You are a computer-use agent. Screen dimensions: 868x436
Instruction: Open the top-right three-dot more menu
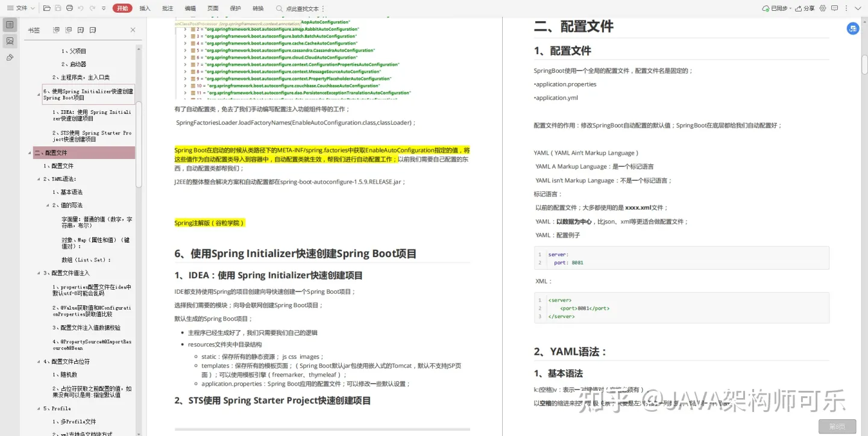[x=846, y=8]
